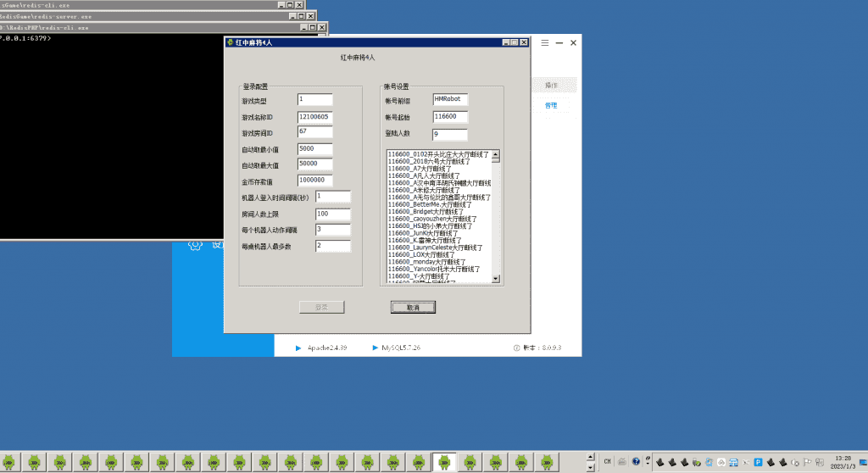Focus the 自动取最大值 field showing 50000
Image resolution: width=868 pixels, height=473 pixels.
315,164
